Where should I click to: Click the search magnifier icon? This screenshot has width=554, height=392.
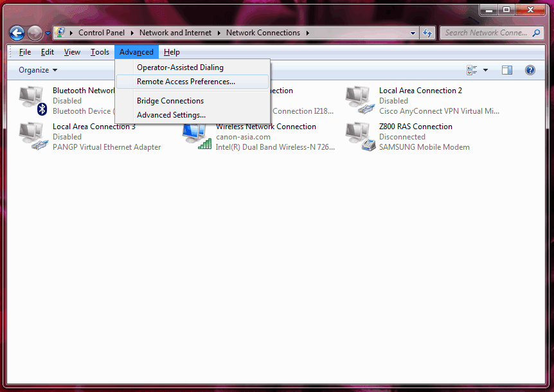click(x=537, y=33)
